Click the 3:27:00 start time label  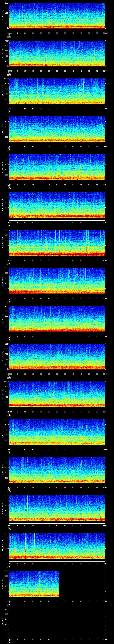pos(9,336)
